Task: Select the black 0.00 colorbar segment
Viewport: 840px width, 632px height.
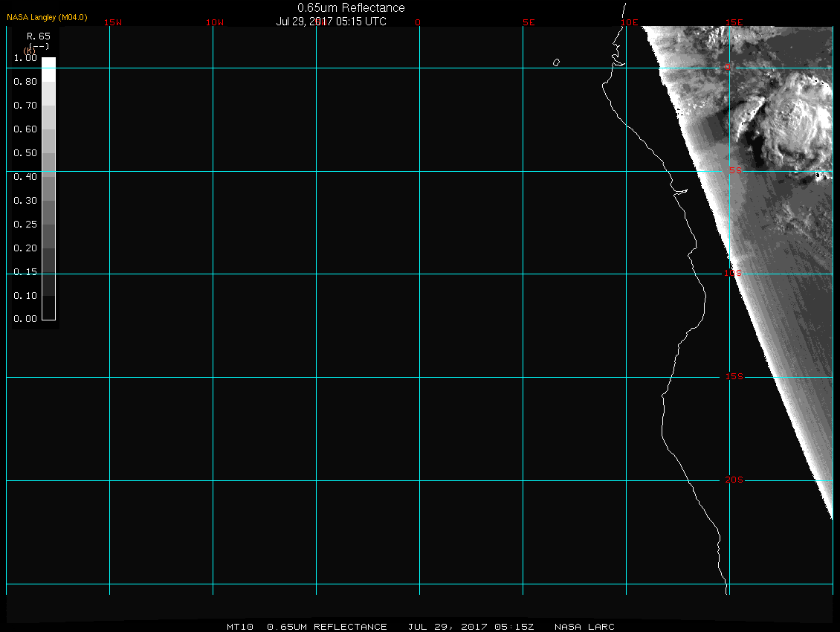Action: point(48,313)
